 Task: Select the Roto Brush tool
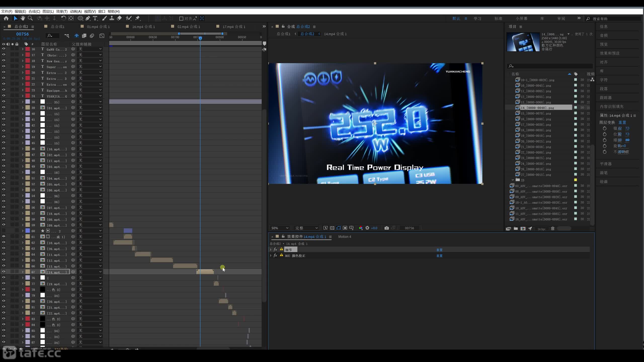click(129, 18)
